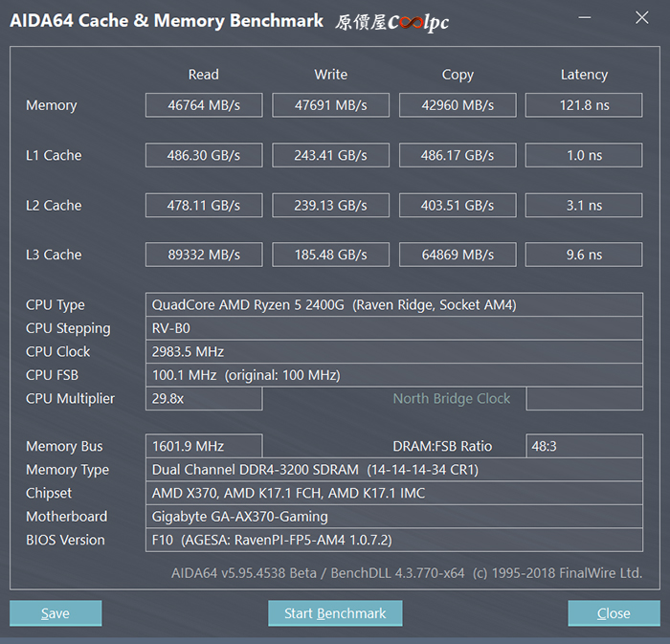Click L1 Cache Latency 1.0 ns
This screenshot has height=644, width=670.
pyautogui.click(x=584, y=155)
